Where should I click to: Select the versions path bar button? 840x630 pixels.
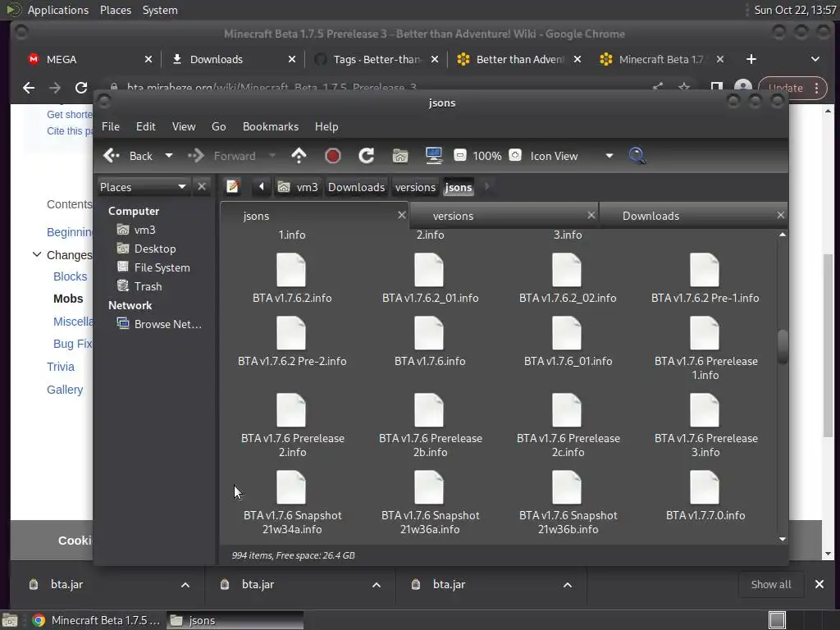[x=415, y=187]
